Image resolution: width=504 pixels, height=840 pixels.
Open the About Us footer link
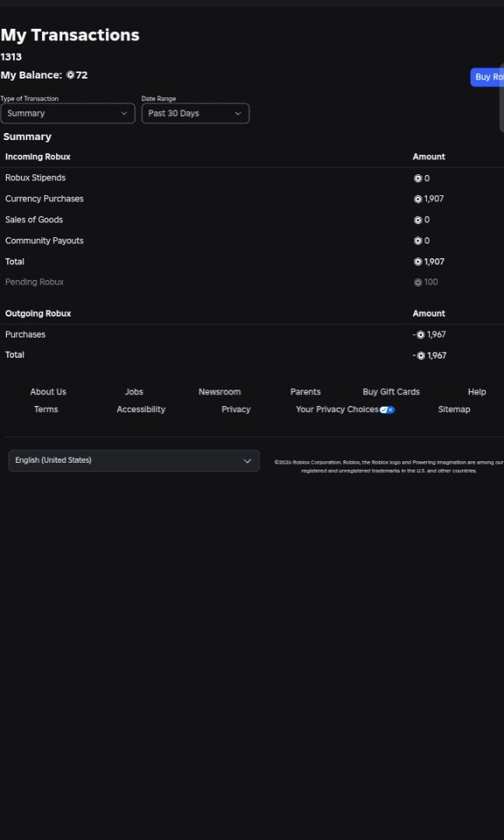[x=48, y=392]
